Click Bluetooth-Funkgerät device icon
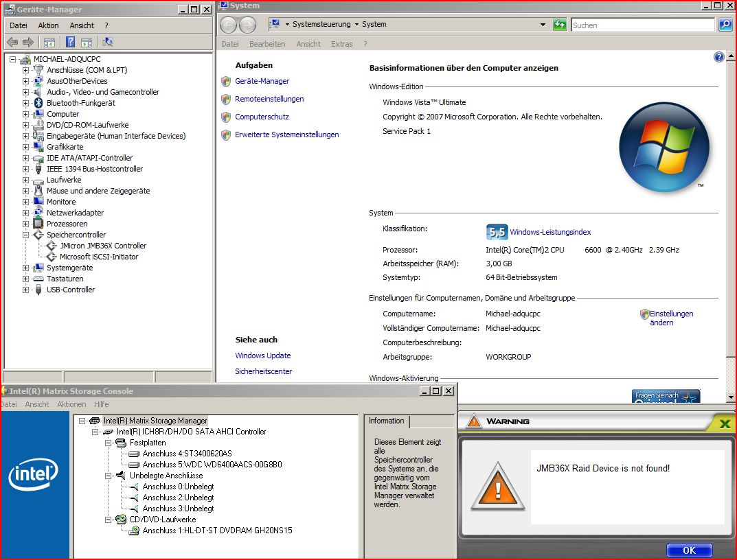This screenshot has width=737, height=560. pyautogui.click(x=38, y=103)
